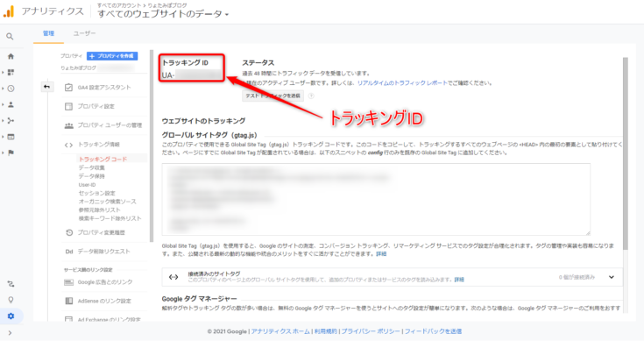
Task: Click the 接続済みのサイトタグ code icon
Action: pos(173,277)
